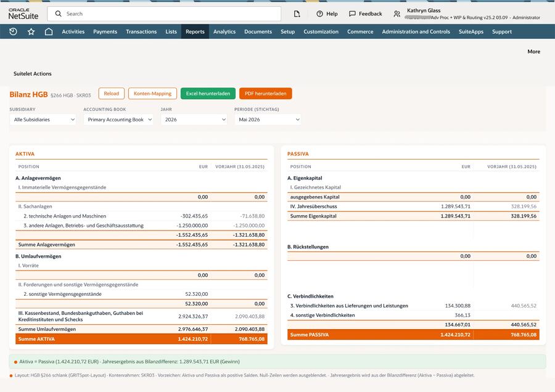Open the Subsidiary dropdown
Viewport: 555px width, 392px height.
pyautogui.click(x=43, y=120)
